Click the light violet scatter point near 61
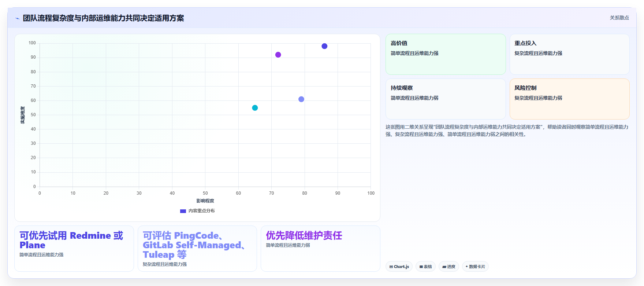 click(301, 99)
